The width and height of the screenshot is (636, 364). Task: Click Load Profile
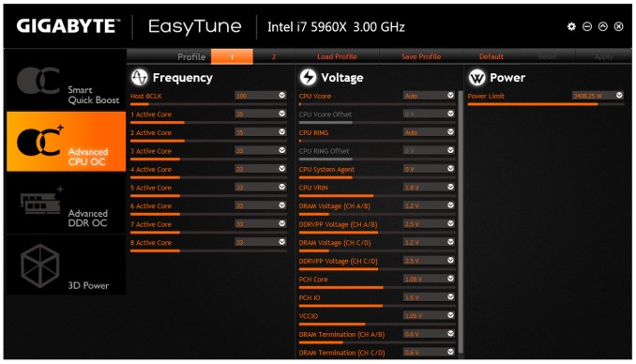point(337,56)
